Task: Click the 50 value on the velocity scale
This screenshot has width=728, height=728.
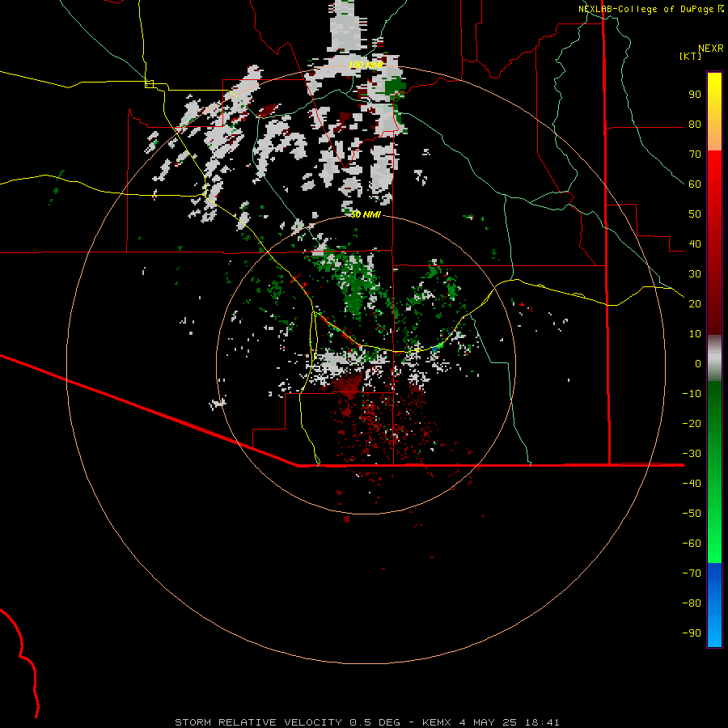Action: pyautogui.click(x=695, y=214)
